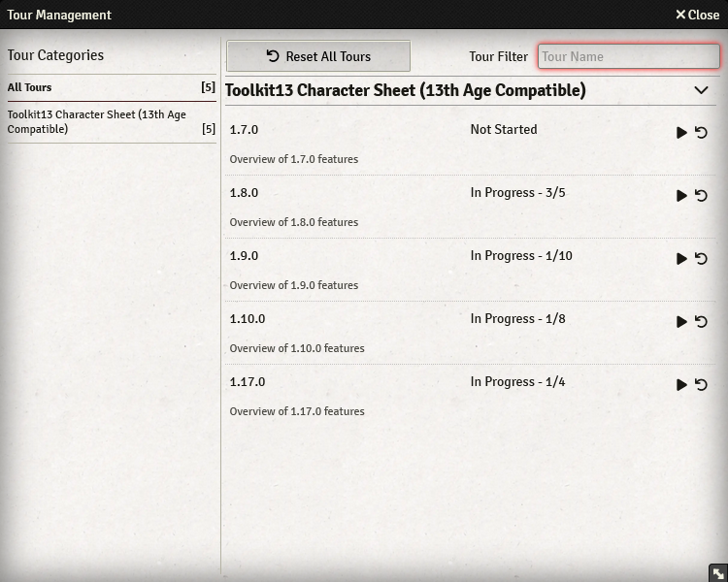Click Overview of 1.7.0 features description
Viewport: 728px width, 582px height.
click(x=294, y=159)
